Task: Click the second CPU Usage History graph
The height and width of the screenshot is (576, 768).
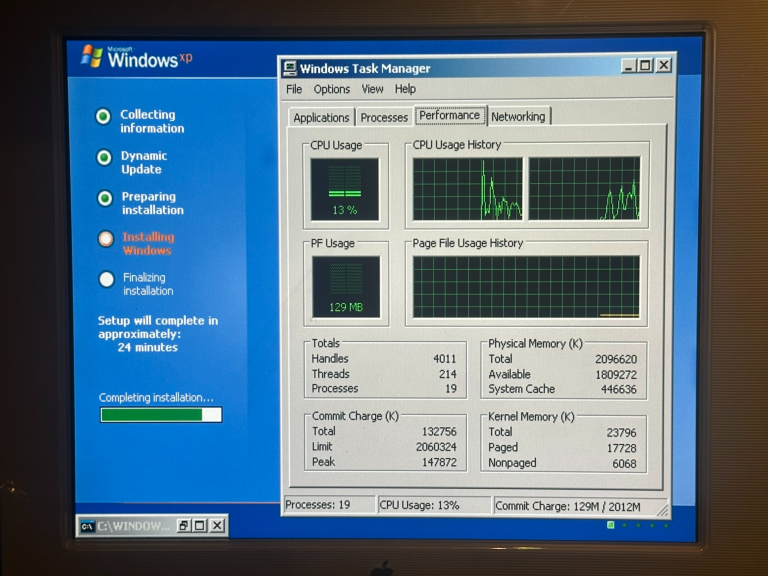Action: [x=584, y=188]
